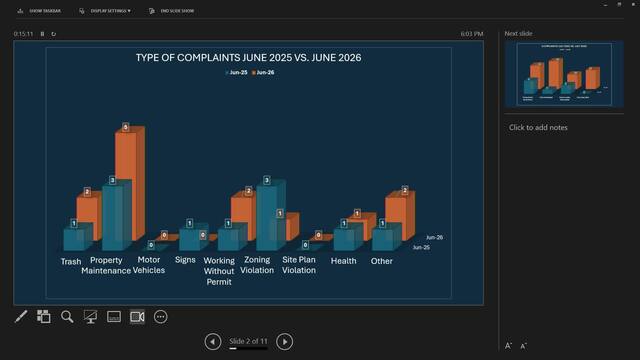Decrease the notes text size
Screen dimensions: 640x360
coord(524,346)
